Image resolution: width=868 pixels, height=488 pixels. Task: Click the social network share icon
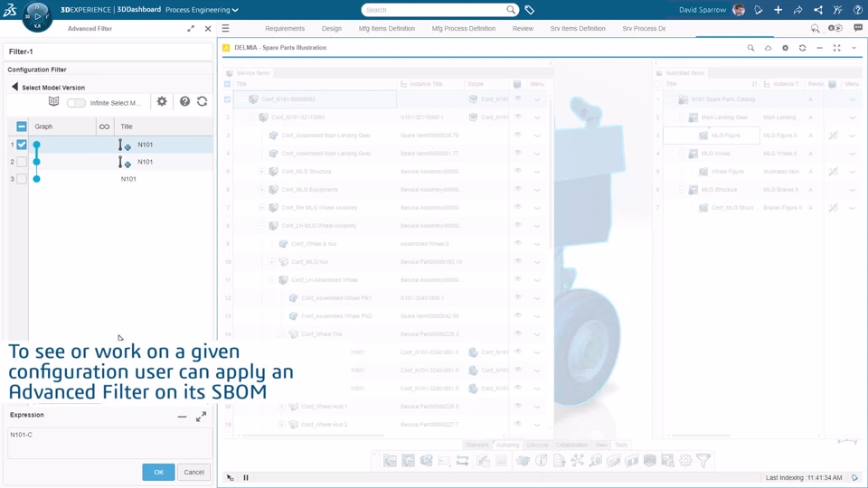pos(817,9)
